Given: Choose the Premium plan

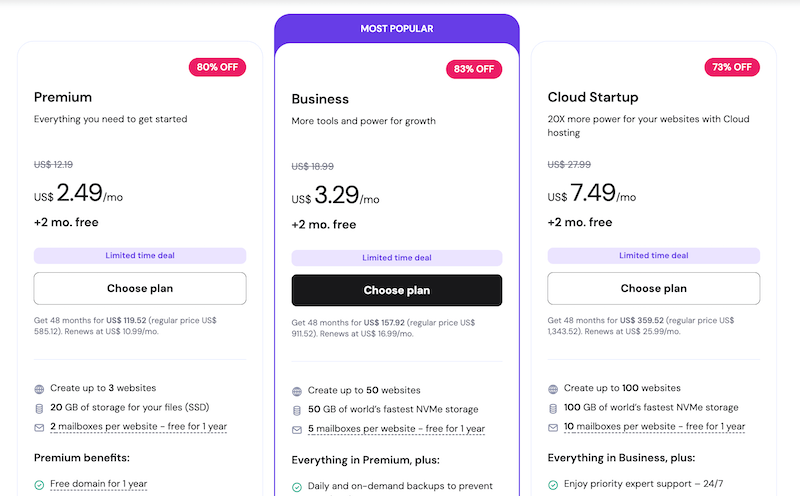Looking at the screenshot, I should 140,288.
